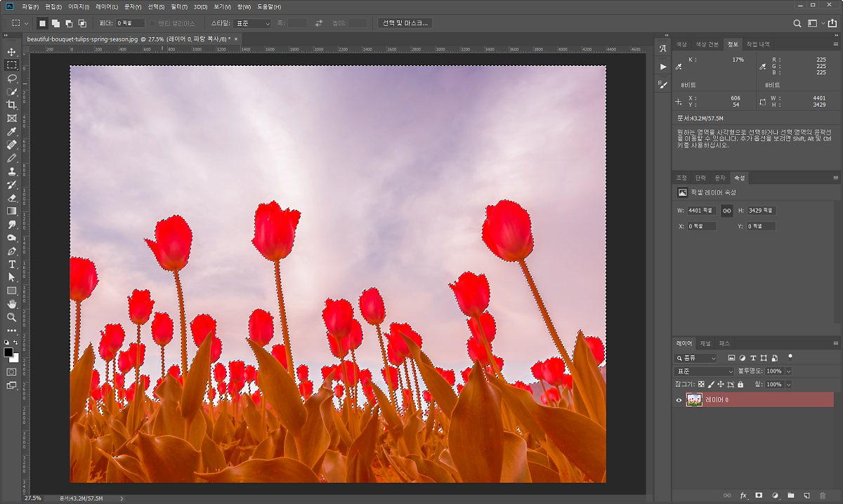Image resolution: width=843 pixels, height=504 pixels.
Task: Toggle the width-height link in 속성 panel
Action: [727, 211]
